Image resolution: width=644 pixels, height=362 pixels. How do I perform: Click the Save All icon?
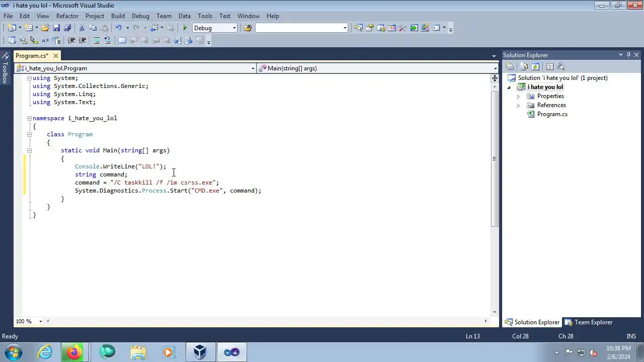pos(67,28)
